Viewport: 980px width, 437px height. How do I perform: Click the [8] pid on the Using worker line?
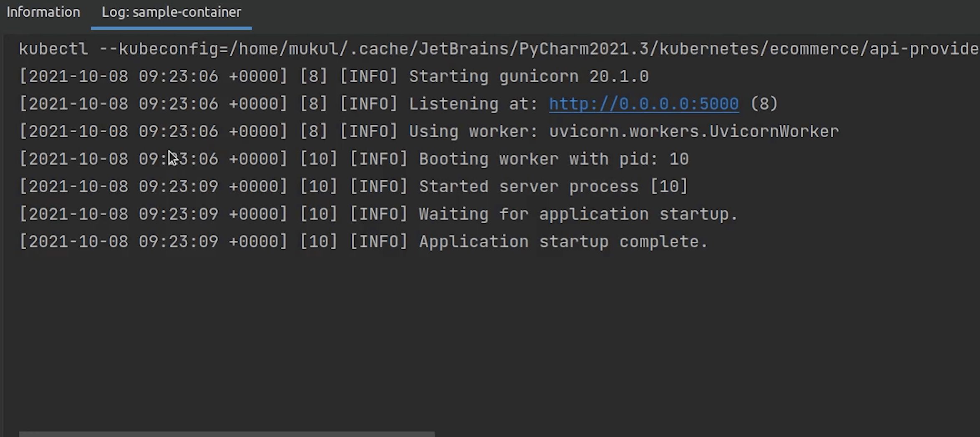click(314, 131)
